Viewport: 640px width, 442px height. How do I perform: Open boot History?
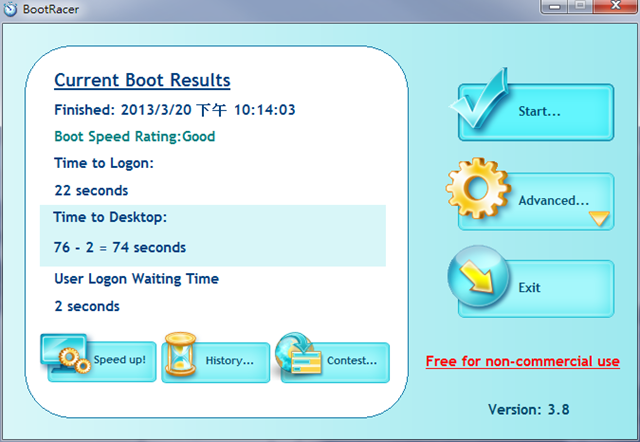pyautogui.click(x=216, y=362)
